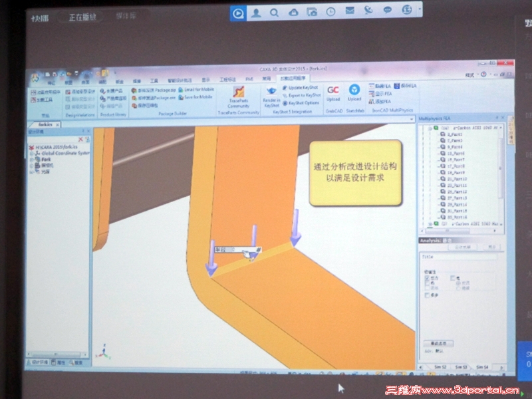
Task: Click the first Product Library command
Action: point(111,91)
